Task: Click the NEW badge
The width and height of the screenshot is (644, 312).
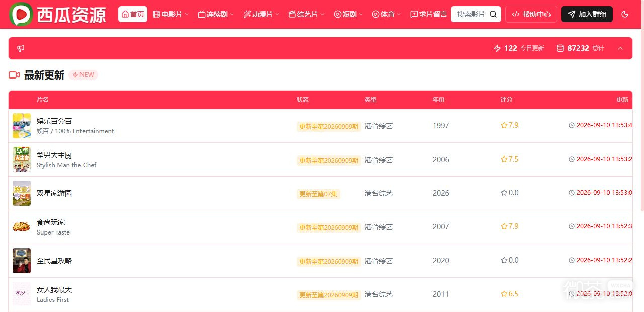Action: 84,75
